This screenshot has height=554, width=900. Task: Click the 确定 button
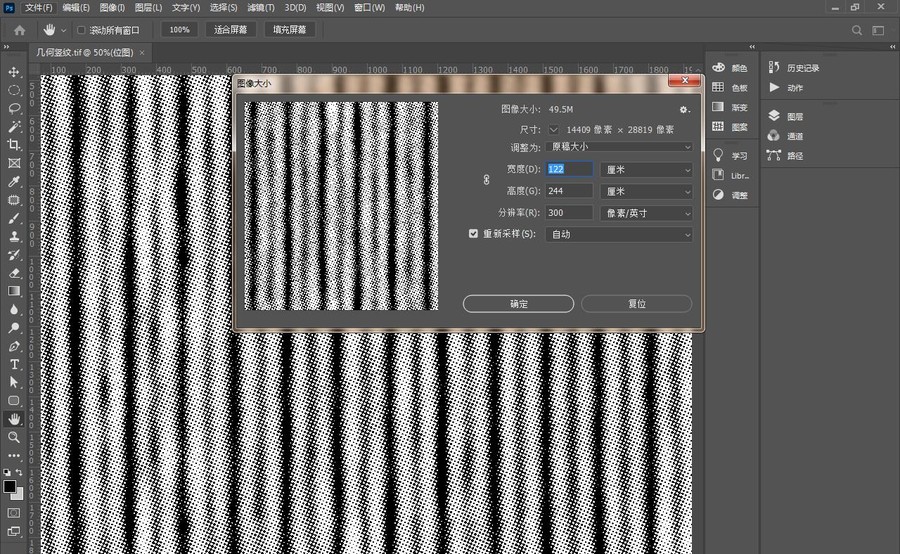(518, 304)
